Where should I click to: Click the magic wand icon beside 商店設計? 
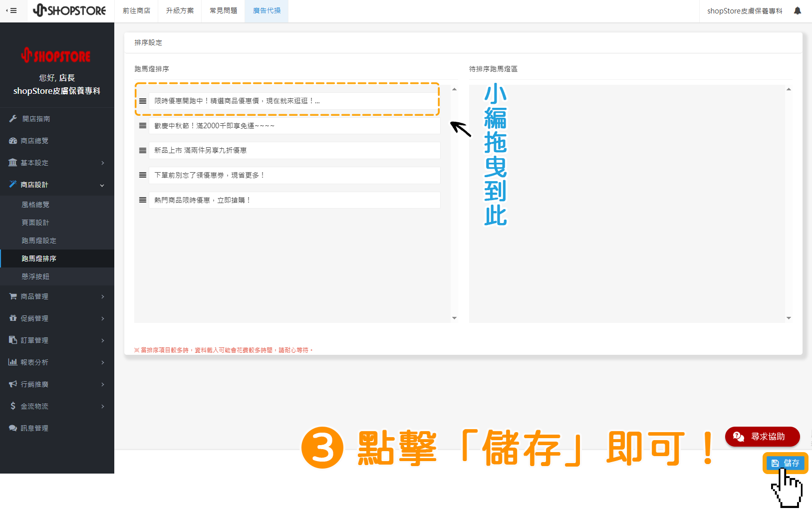click(13, 184)
